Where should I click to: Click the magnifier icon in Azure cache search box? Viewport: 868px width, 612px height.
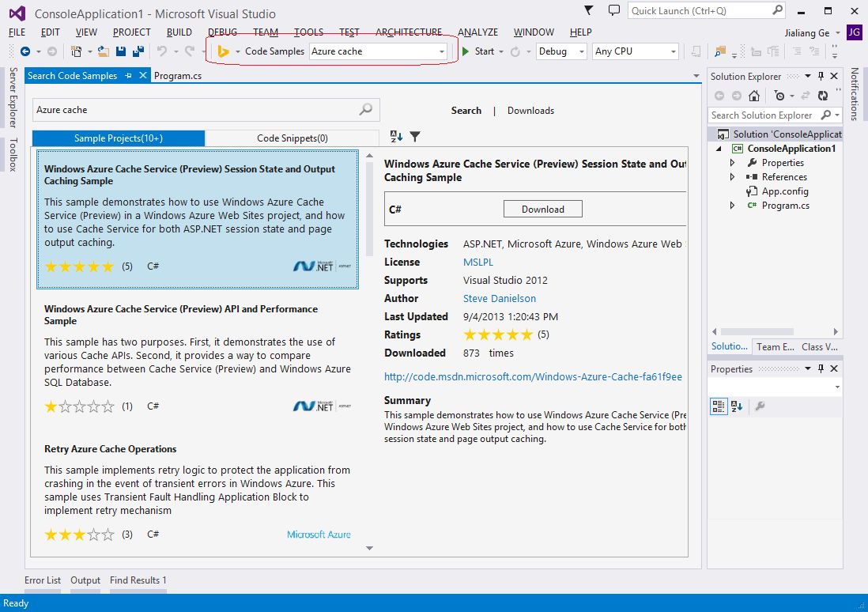pyautogui.click(x=366, y=110)
